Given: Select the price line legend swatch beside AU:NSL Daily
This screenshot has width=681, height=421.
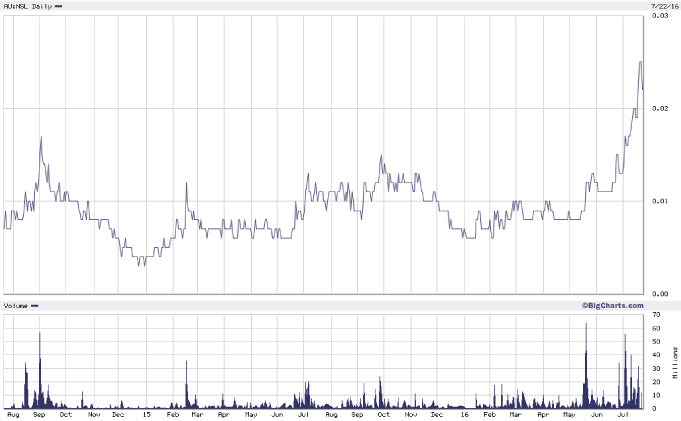Looking at the screenshot, I should click(x=59, y=6).
